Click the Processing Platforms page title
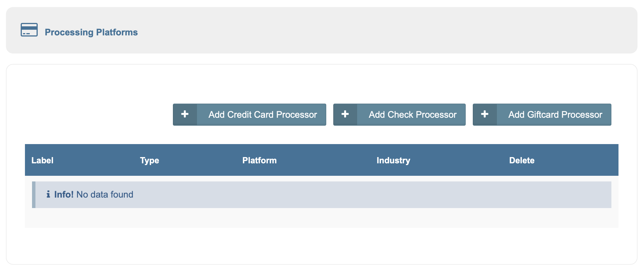644x274 pixels. (x=91, y=32)
